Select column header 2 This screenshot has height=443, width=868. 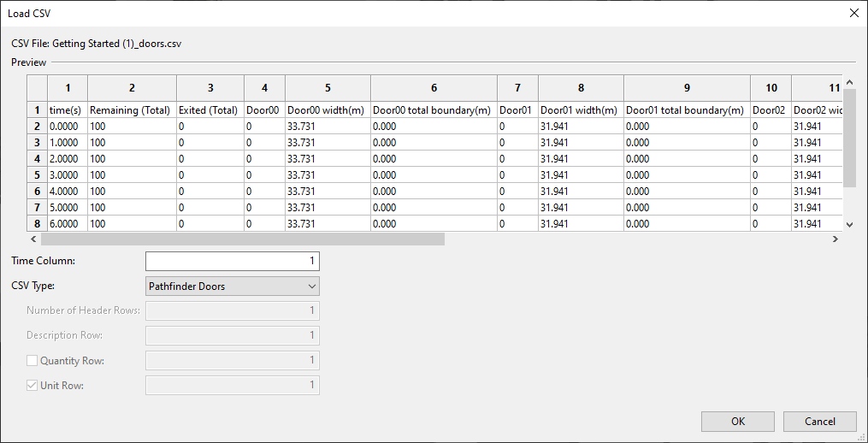[132, 88]
